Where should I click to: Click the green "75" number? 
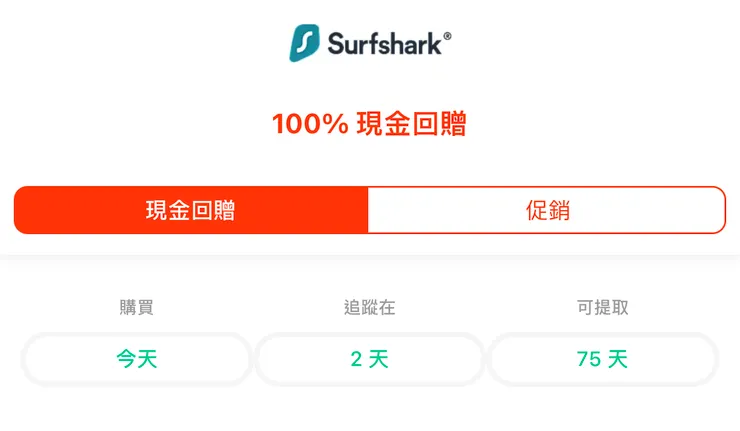[589, 359]
